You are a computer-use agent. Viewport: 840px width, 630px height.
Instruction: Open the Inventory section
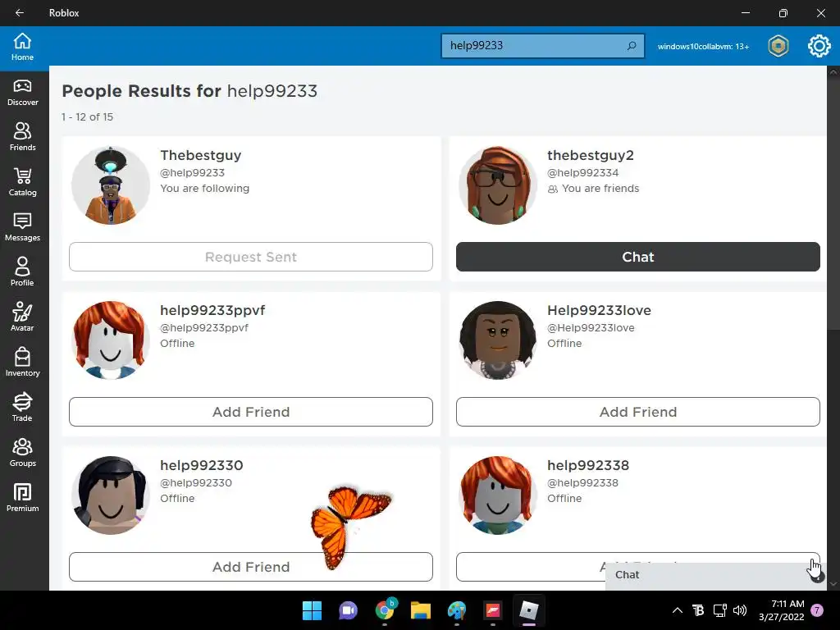tap(22, 363)
